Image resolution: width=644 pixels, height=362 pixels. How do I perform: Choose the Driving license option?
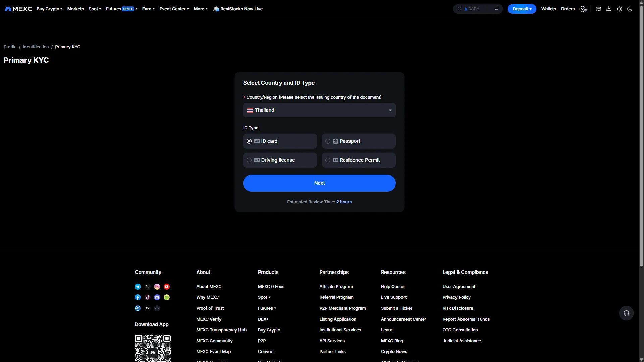pos(280,160)
